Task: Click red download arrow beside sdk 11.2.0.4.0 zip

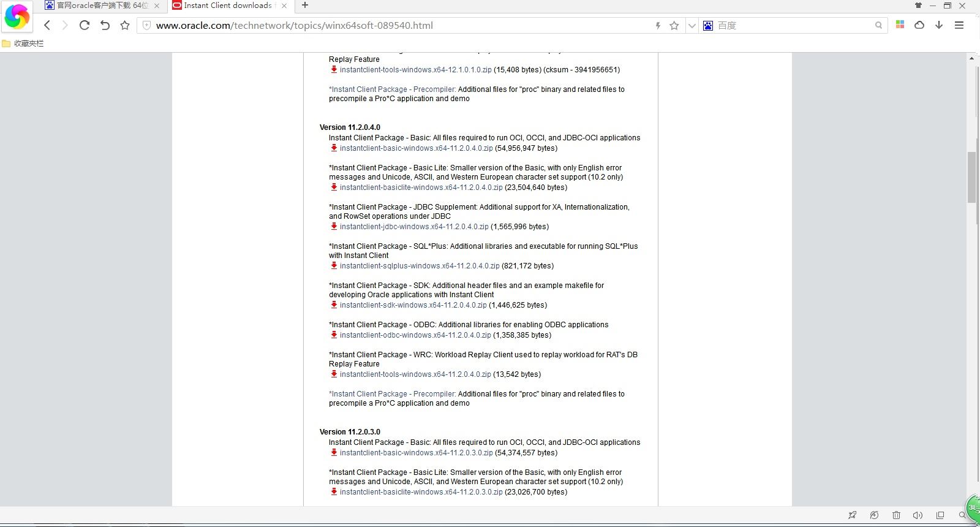Action: (334, 305)
